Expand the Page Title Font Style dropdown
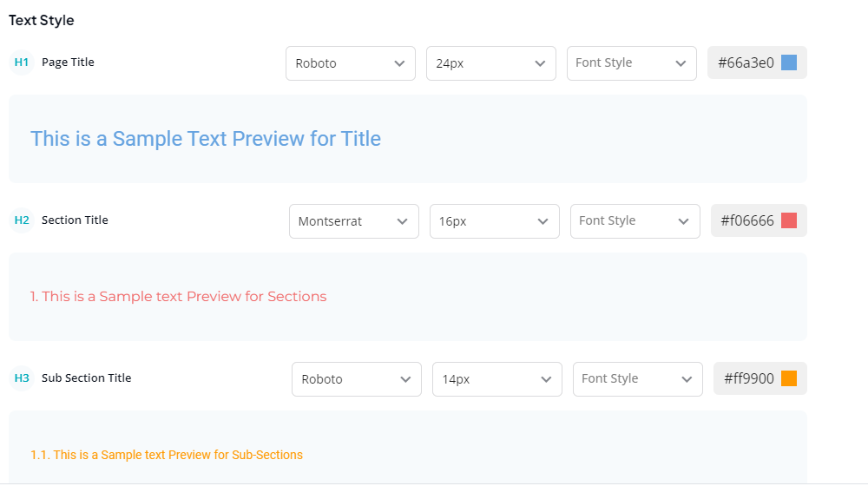Image resolution: width=868 pixels, height=486 pixels. click(632, 63)
